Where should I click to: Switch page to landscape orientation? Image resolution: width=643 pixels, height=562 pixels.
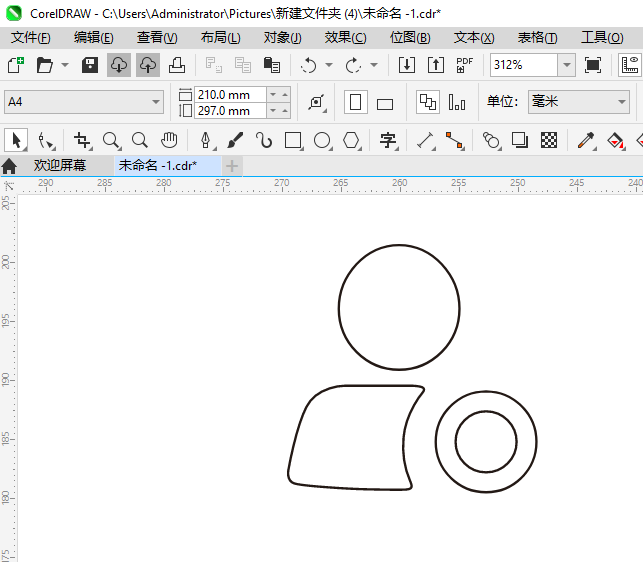point(385,102)
